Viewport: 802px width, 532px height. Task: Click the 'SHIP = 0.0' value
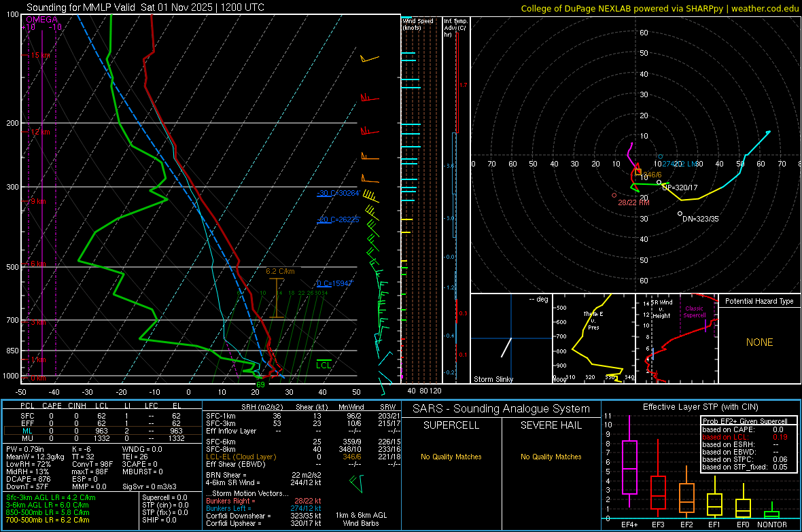(x=159, y=520)
